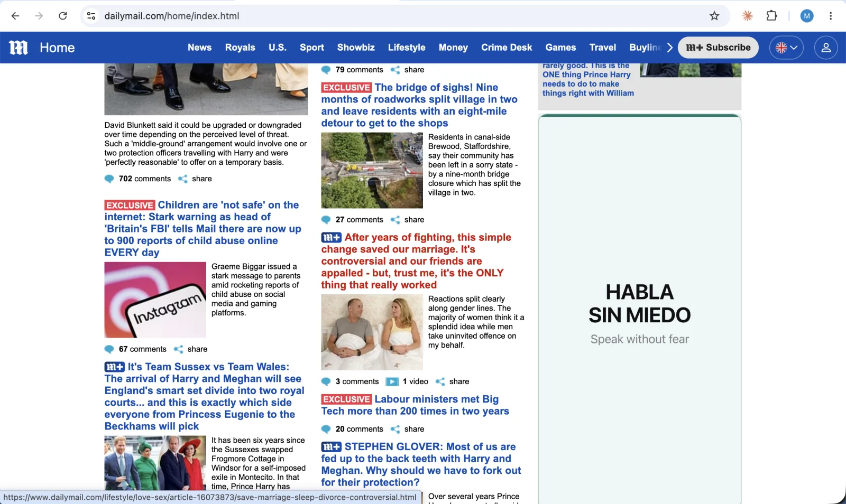This screenshot has height=504, width=846.
Task: Open the UK edition region dropdown
Action: (x=786, y=48)
